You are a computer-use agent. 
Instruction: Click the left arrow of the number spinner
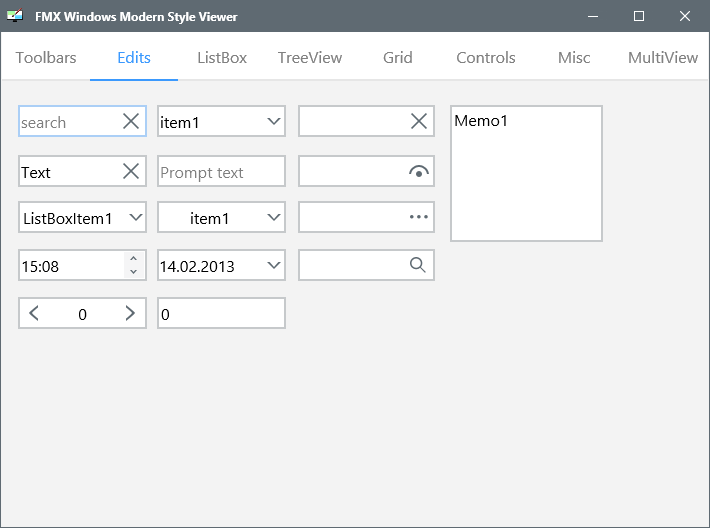[x=34, y=313]
